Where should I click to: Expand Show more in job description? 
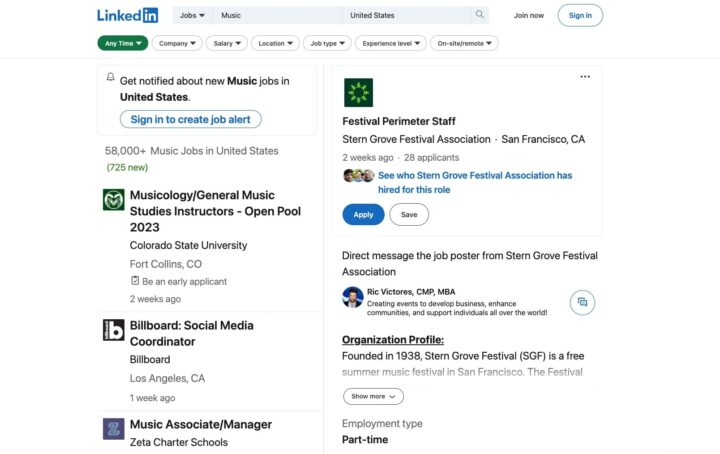373,396
